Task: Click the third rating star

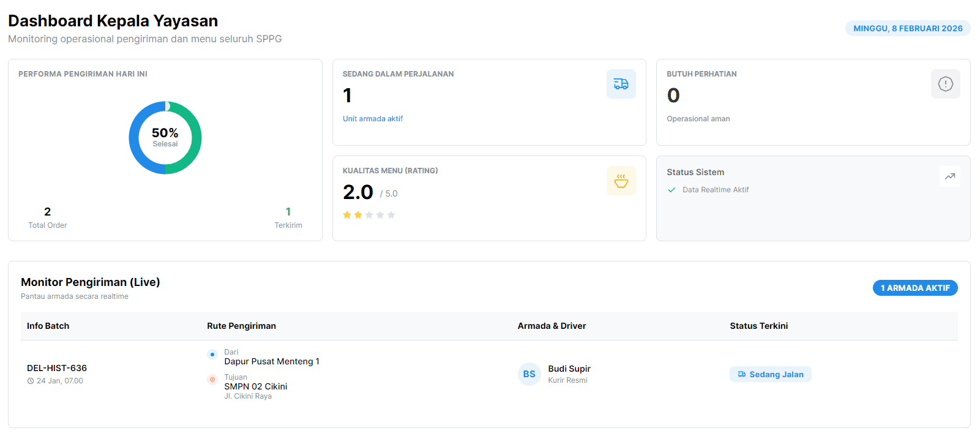Action: pos(369,215)
